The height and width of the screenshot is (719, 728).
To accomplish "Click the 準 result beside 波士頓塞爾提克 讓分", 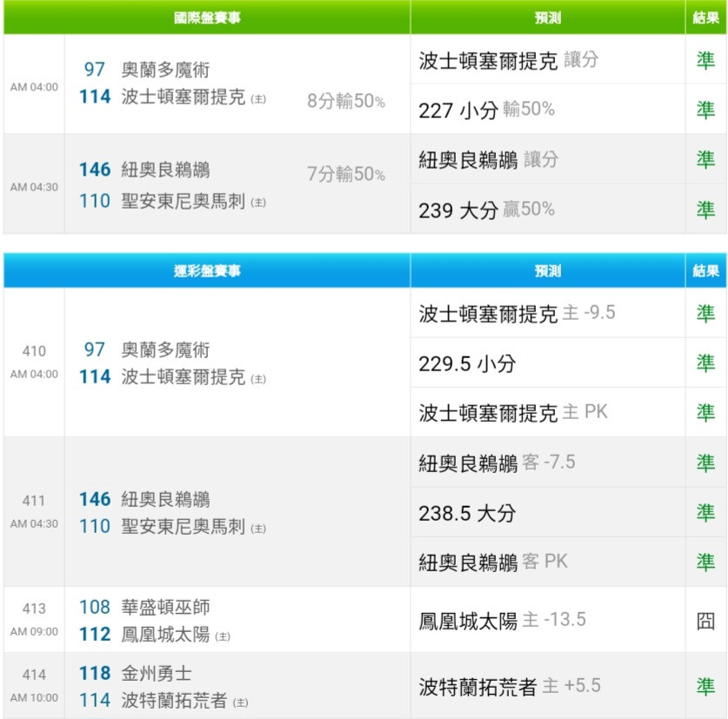I will (705, 60).
